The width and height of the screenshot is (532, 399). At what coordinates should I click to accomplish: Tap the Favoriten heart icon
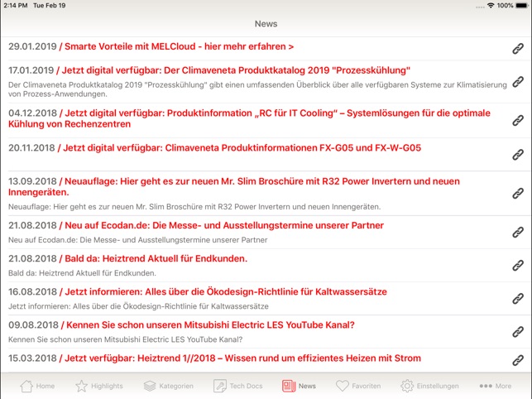(x=342, y=386)
